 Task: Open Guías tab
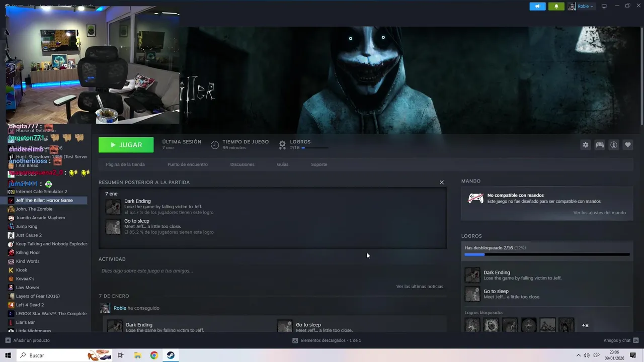[282, 164]
